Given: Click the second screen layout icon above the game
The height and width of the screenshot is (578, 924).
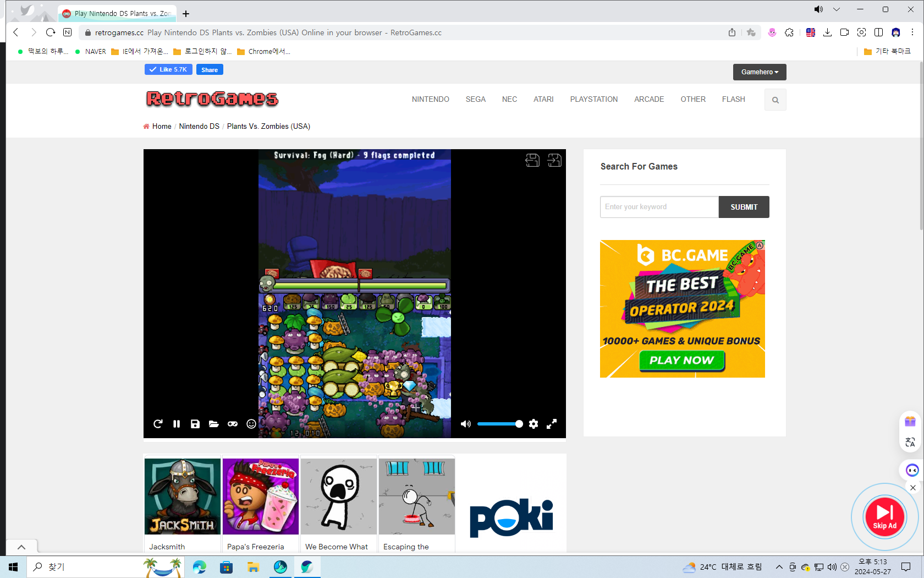Looking at the screenshot, I should [x=554, y=160].
